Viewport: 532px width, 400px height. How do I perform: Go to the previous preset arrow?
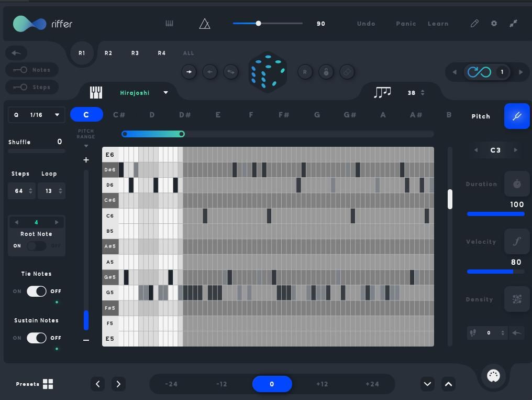click(x=98, y=384)
